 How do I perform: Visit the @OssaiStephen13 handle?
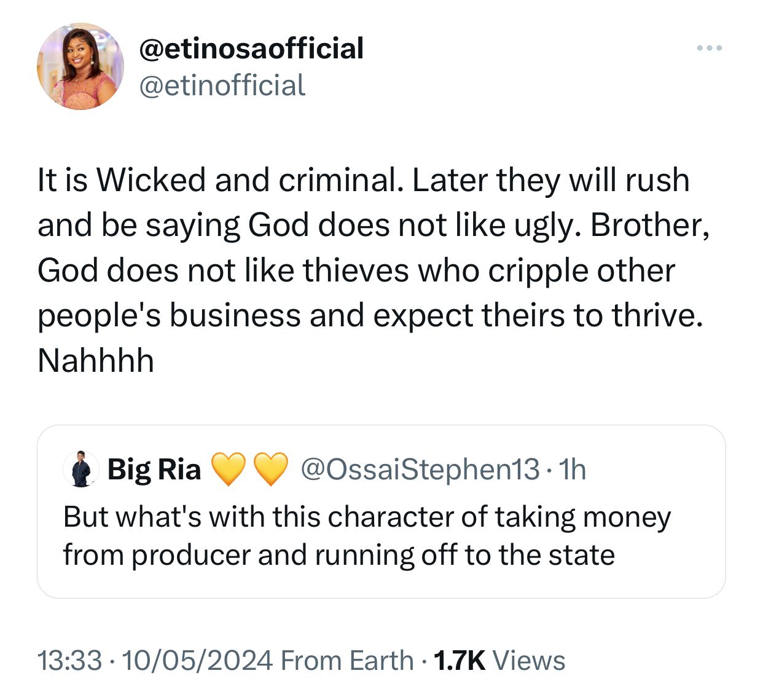pyautogui.click(x=420, y=470)
